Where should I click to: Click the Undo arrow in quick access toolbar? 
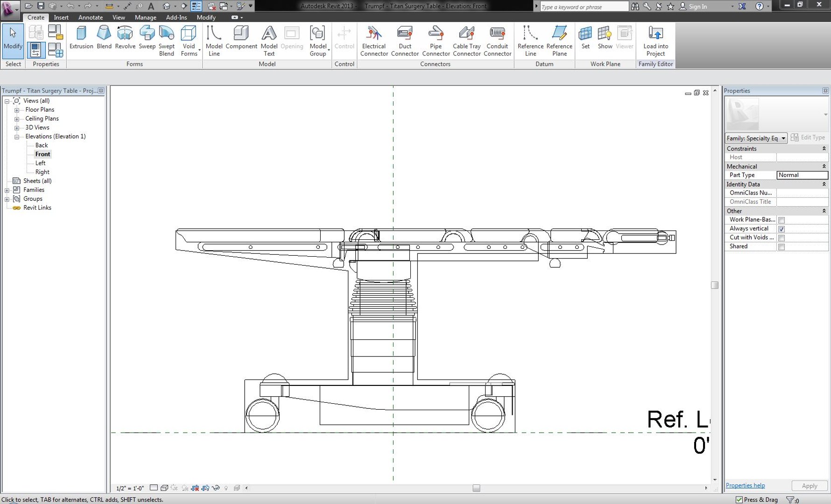tap(70, 6)
